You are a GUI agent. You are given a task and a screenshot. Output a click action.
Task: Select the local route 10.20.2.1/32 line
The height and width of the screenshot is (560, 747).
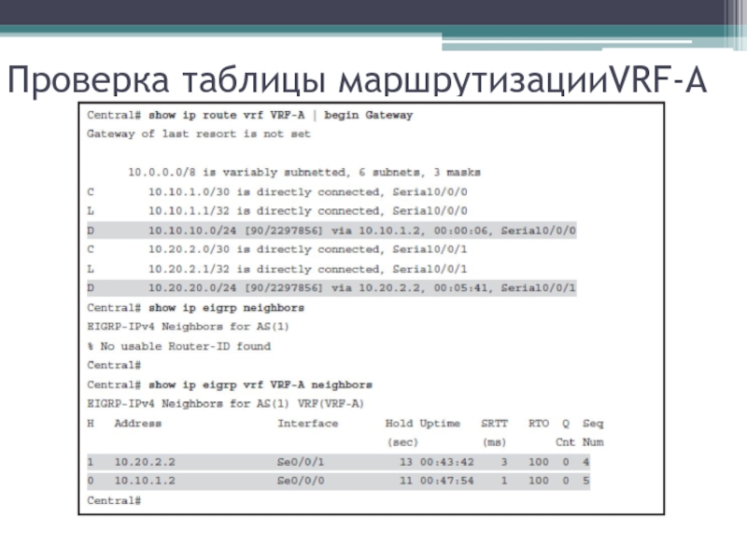(307, 269)
